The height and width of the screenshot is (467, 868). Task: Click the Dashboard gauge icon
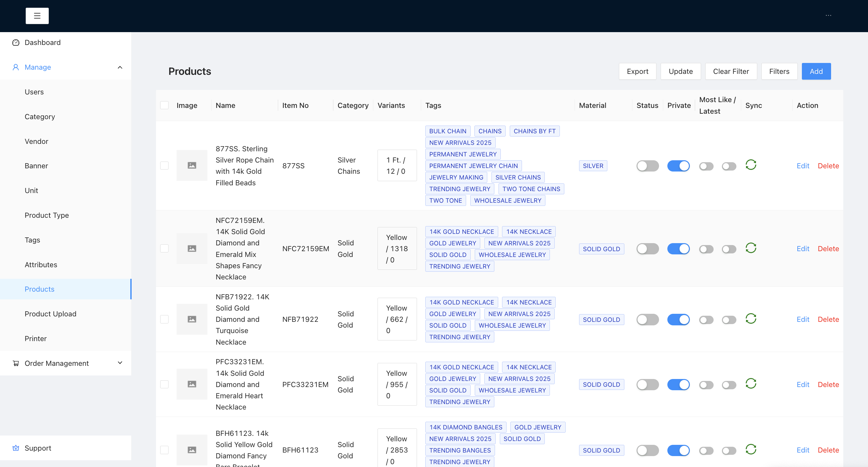coord(15,42)
